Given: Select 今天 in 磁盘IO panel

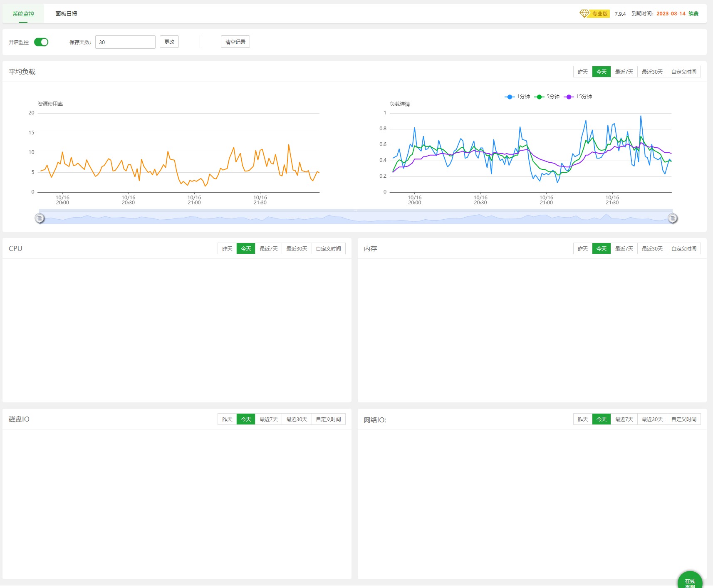Looking at the screenshot, I should 246,419.
